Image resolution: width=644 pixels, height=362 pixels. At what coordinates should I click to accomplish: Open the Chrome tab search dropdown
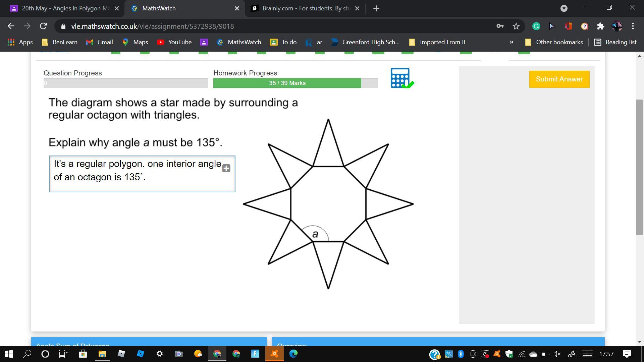564,8
